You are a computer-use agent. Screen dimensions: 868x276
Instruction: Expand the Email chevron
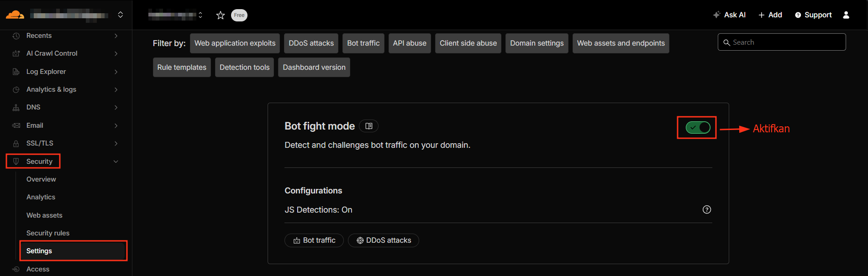coord(116,125)
